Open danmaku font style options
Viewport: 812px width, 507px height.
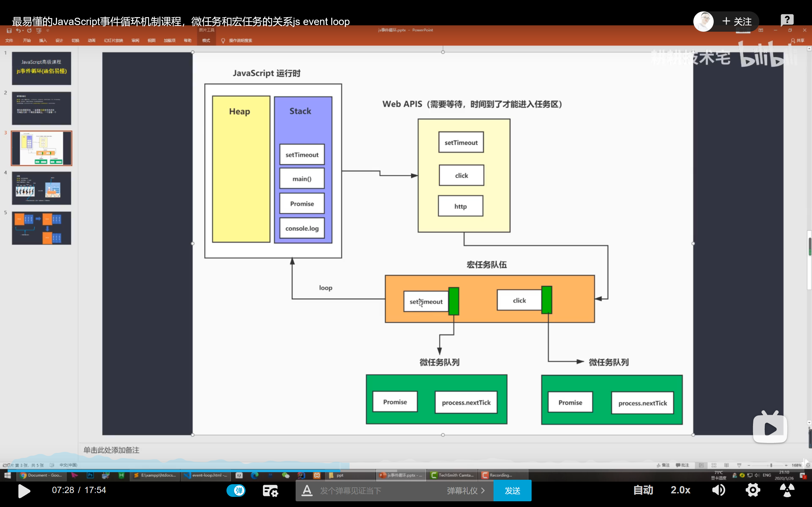pyautogui.click(x=307, y=491)
